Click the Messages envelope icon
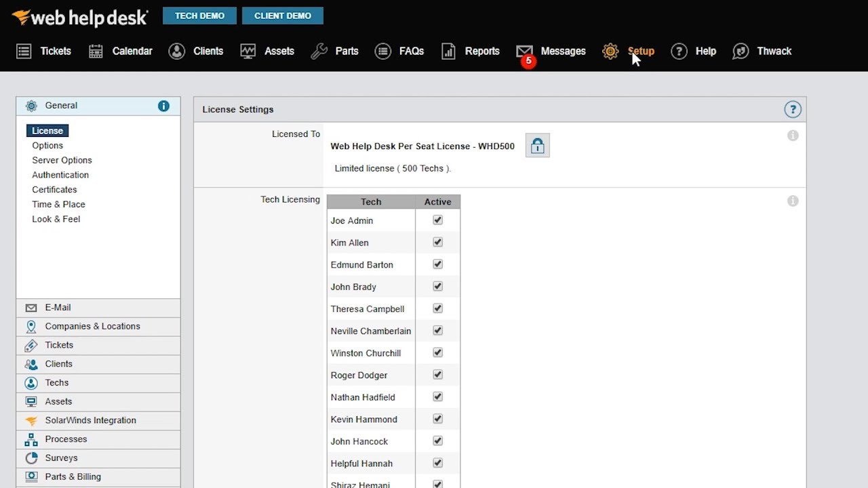 pos(524,51)
